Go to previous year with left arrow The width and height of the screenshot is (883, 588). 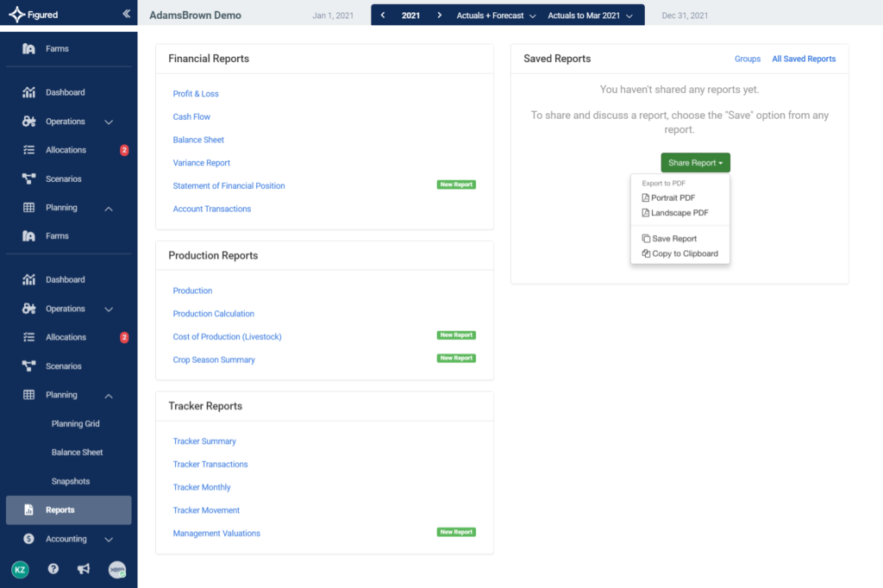click(383, 16)
